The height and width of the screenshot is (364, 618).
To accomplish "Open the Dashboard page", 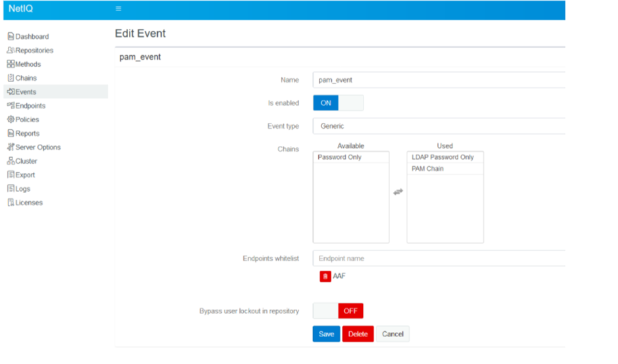I will 32,37.
